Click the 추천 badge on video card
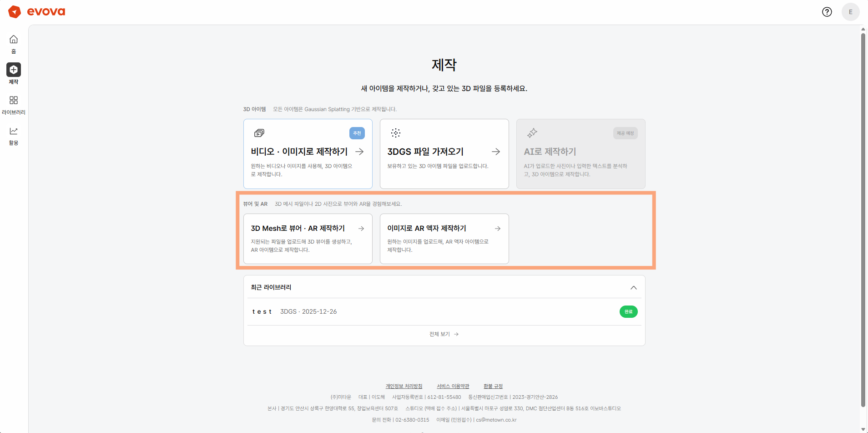The image size is (868, 433). click(357, 133)
